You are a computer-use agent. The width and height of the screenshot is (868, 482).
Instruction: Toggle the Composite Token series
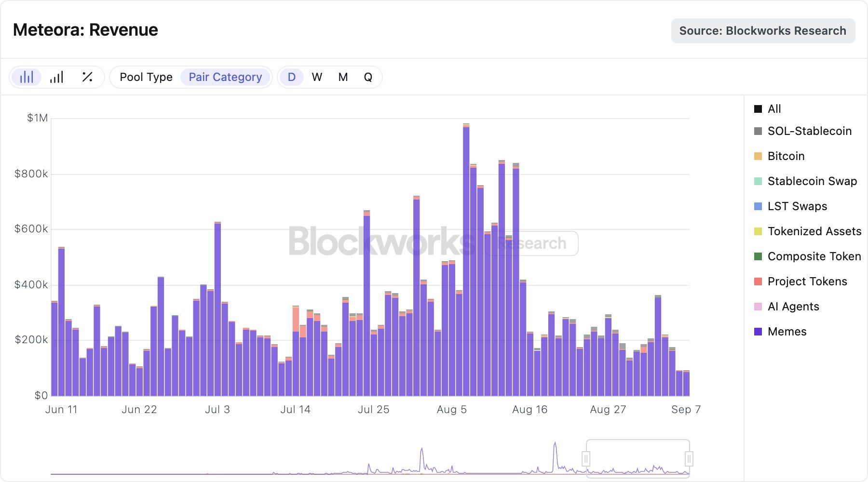coord(814,256)
